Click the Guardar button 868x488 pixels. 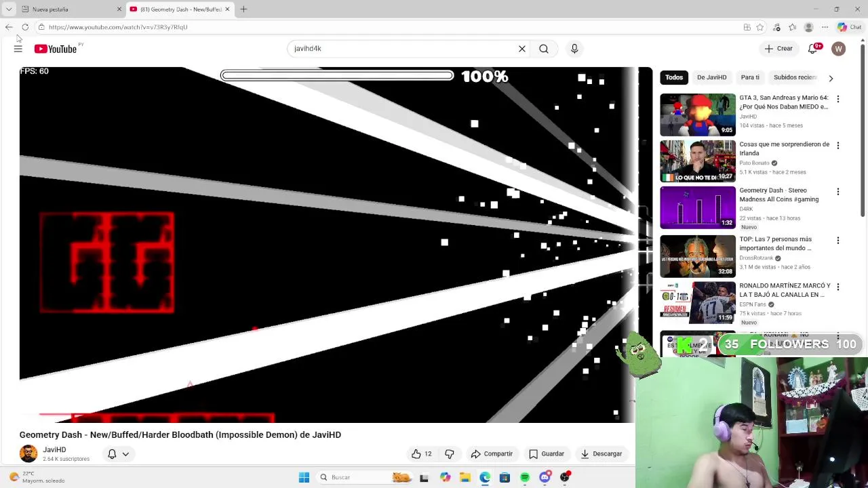coord(547,454)
